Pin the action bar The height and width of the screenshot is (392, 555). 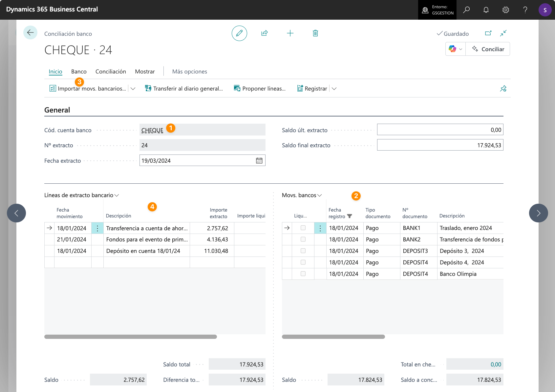(x=503, y=89)
